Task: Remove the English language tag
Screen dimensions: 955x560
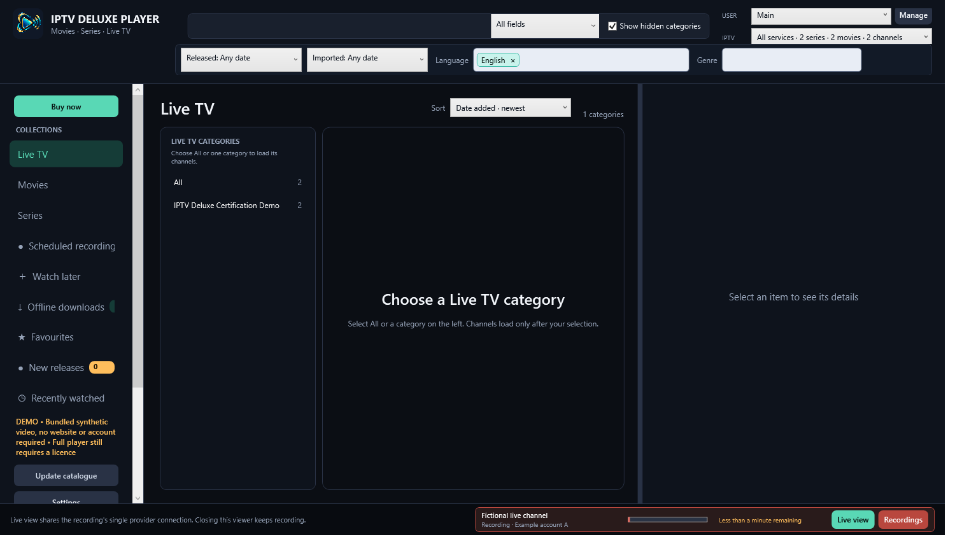Action: coord(513,61)
